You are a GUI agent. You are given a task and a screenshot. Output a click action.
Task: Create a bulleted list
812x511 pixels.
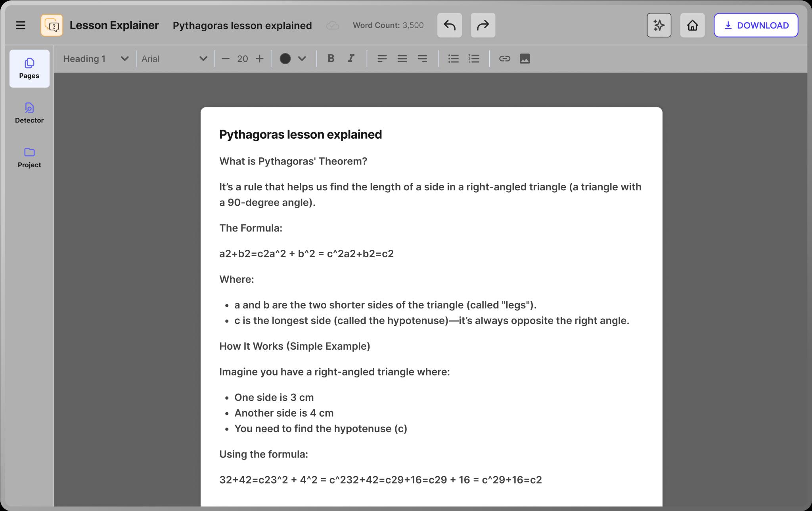(453, 59)
